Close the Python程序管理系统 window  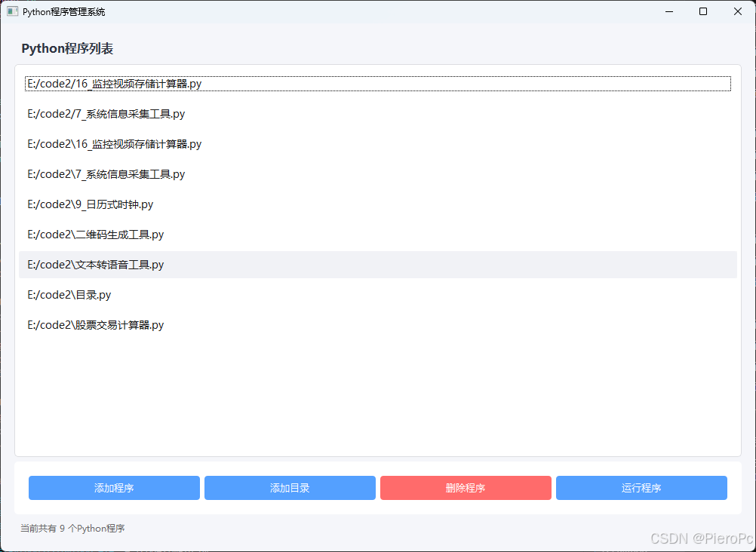(x=737, y=11)
